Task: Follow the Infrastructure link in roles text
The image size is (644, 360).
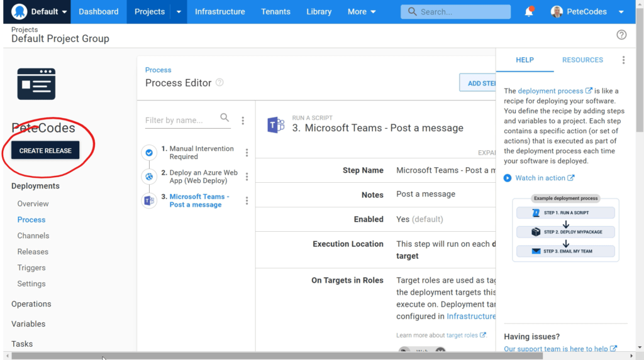Action: point(470,316)
